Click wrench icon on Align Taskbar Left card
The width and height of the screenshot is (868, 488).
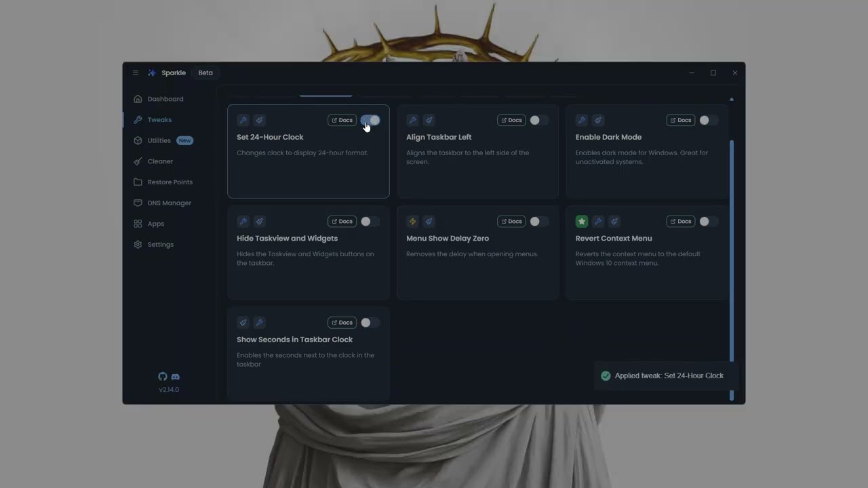pos(412,120)
